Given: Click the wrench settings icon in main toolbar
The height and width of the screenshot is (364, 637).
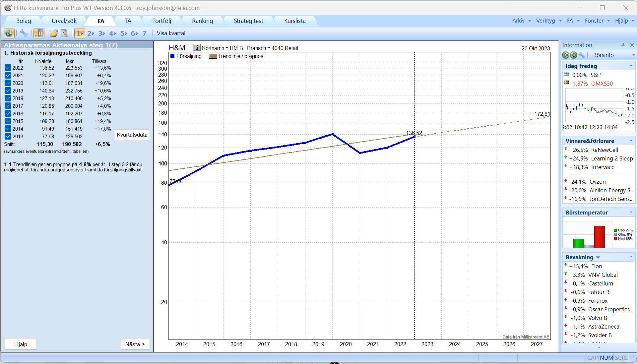Looking at the screenshot, I should (x=24, y=33).
